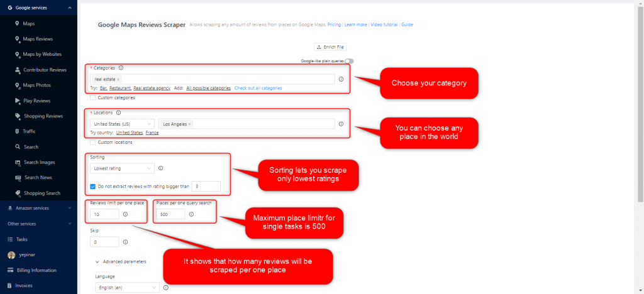Click the Invoices document icon
The width and height of the screenshot is (644, 294).
[x=10, y=285]
